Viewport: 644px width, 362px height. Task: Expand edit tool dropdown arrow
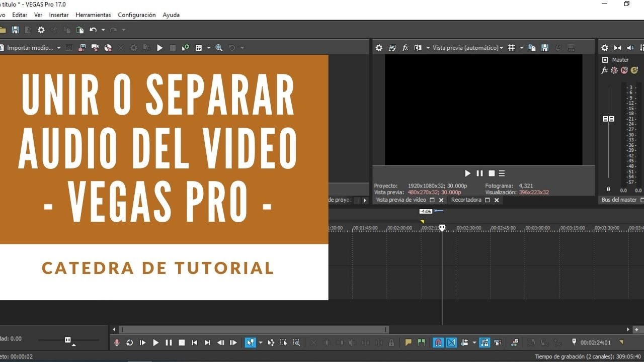coord(260,342)
